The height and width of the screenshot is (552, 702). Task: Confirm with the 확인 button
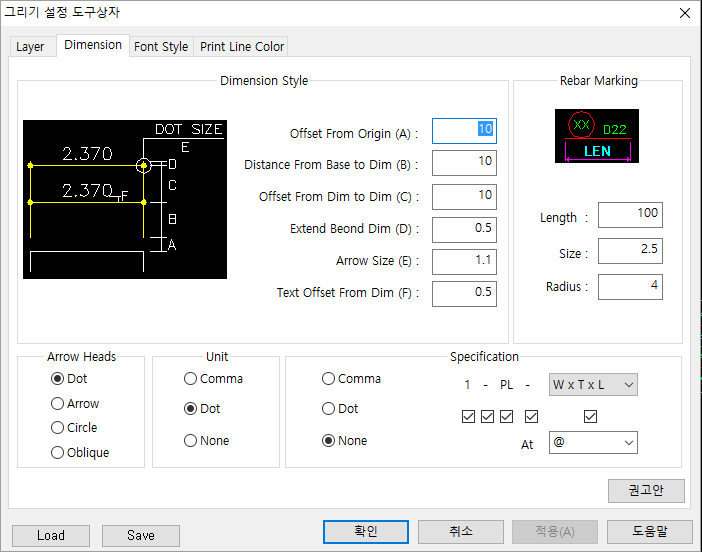[366, 532]
